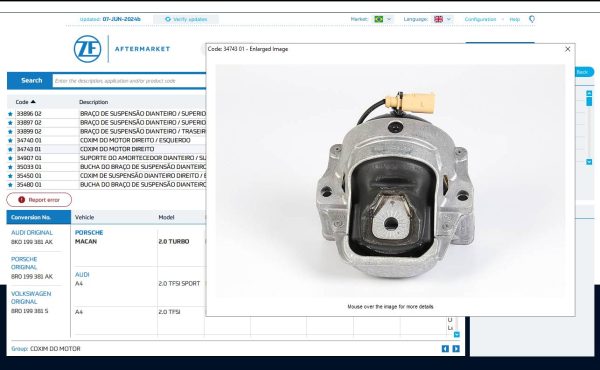Screen dimensions: 600x370
Task: Click conversion number 8K0 199 381 AK
Action: pyautogui.click(x=32, y=242)
